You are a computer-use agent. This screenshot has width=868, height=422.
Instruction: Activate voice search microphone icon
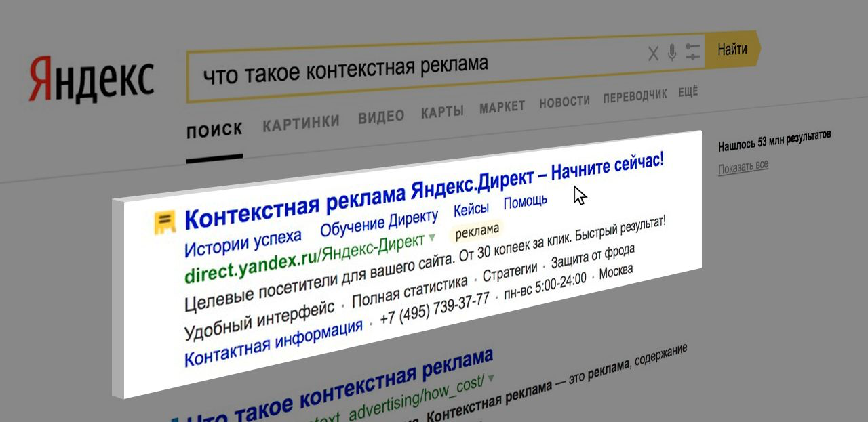(672, 52)
